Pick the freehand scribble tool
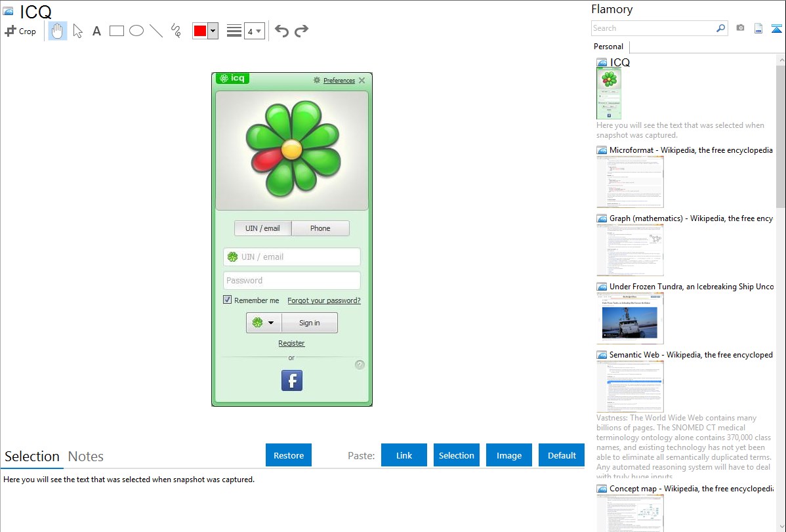The image size is (786, 532). [176, 31]
